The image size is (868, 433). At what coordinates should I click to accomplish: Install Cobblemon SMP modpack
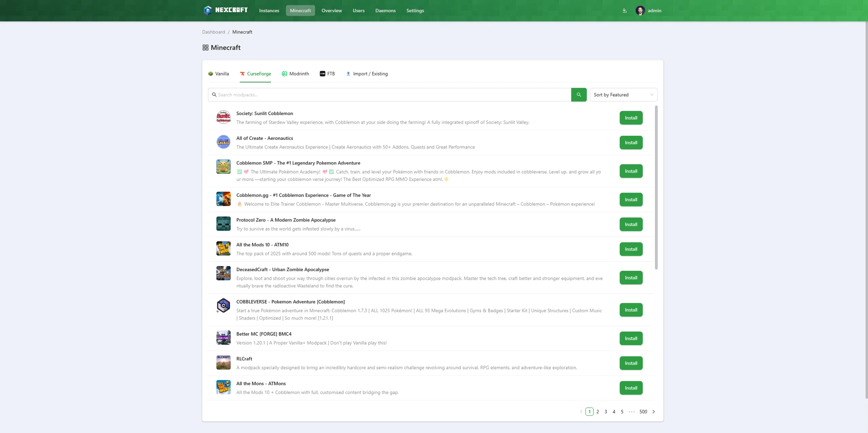coord(631,171)
